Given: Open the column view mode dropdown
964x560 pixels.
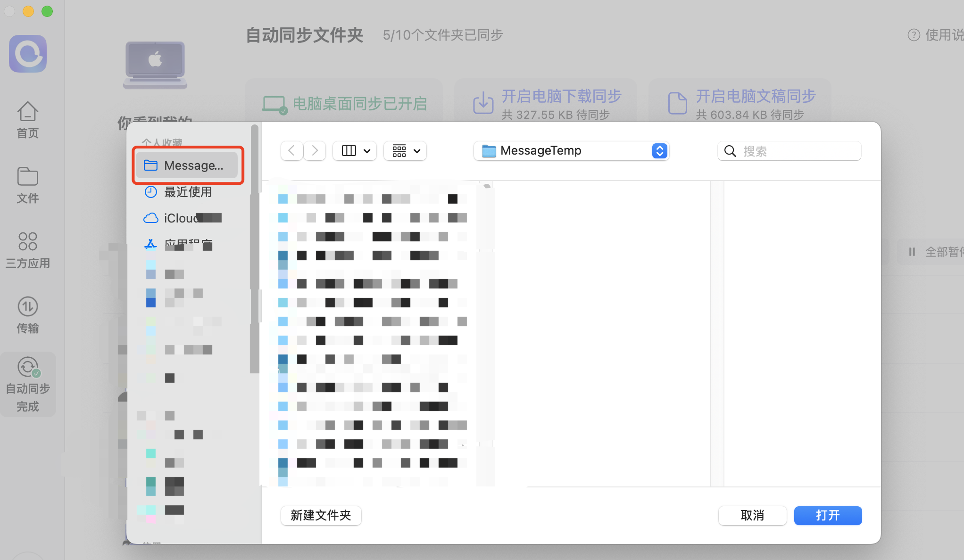Looking at the screenshot, I should 355,151.
